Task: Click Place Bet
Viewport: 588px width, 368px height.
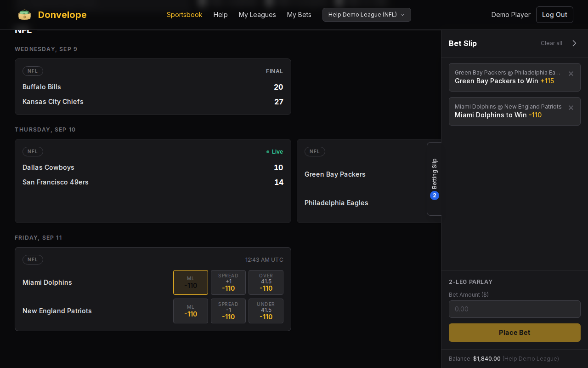Action: (x=514, y=333)
